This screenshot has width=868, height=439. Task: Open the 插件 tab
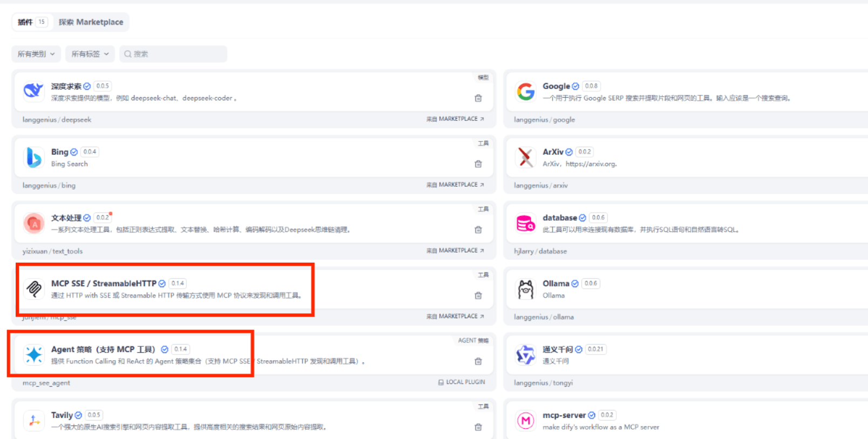(x=32, y=22)
